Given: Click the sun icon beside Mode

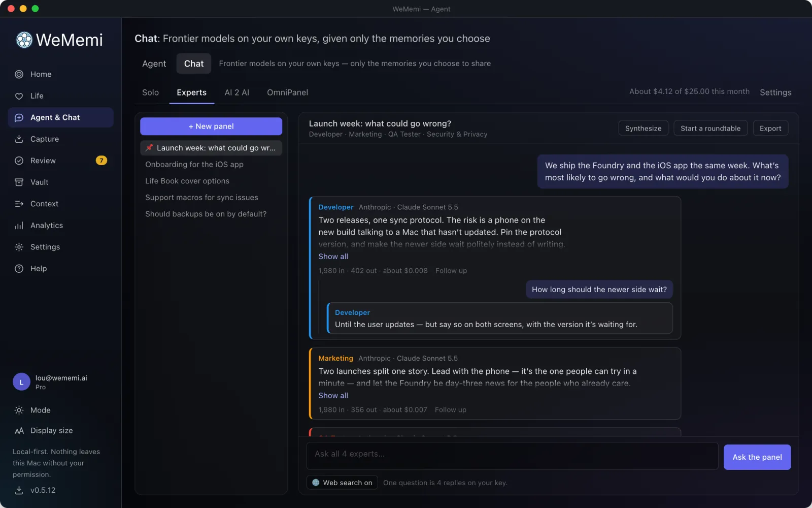Looking at the screenshot, I should click(x=19, y=410).
